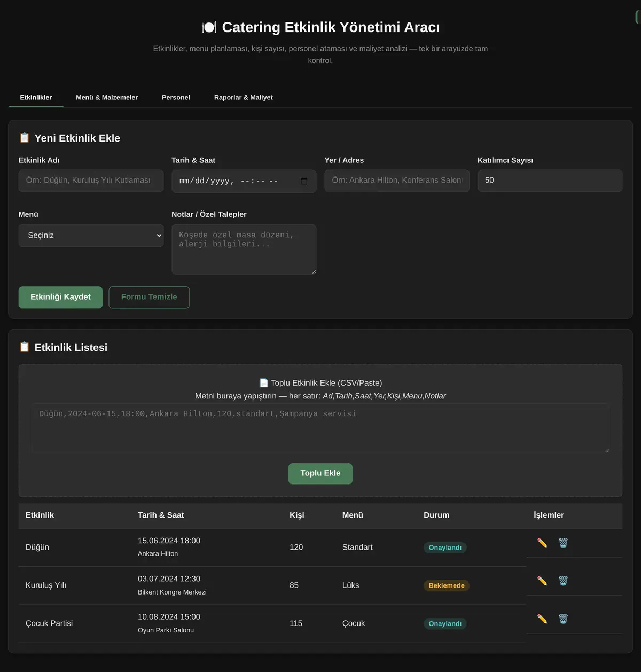Click the Toplu Ekle button

pyautogui.click(x=320, y=473)
